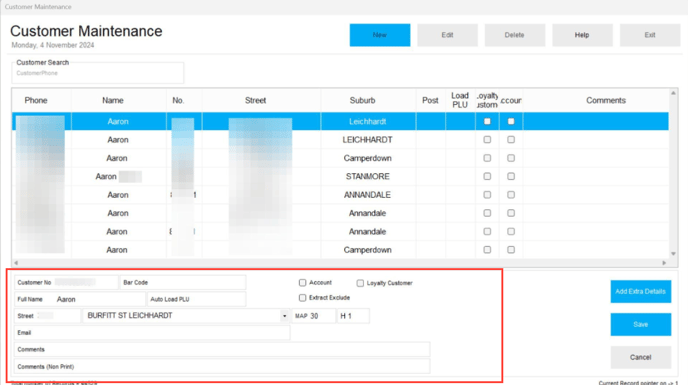Select the uppercase ANNANDALE suburb cell
Screen dimensions: 688x385
(368, 195)
